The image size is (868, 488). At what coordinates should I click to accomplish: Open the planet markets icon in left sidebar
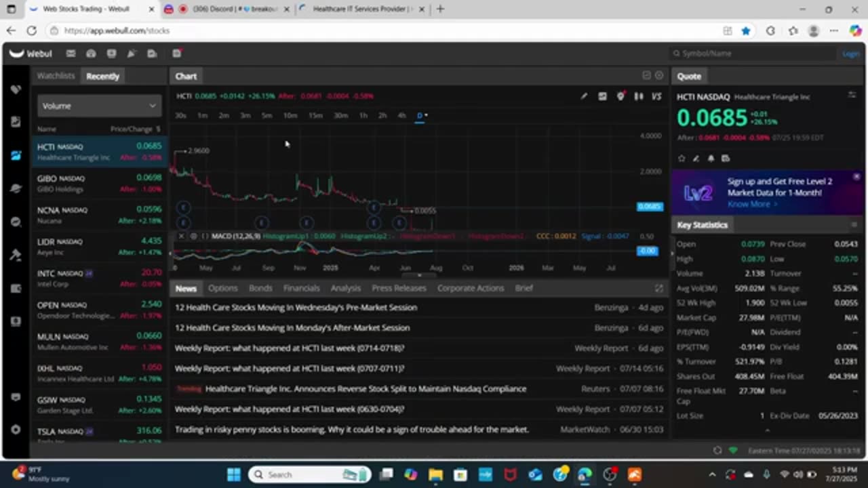click(x=16, y=188)
